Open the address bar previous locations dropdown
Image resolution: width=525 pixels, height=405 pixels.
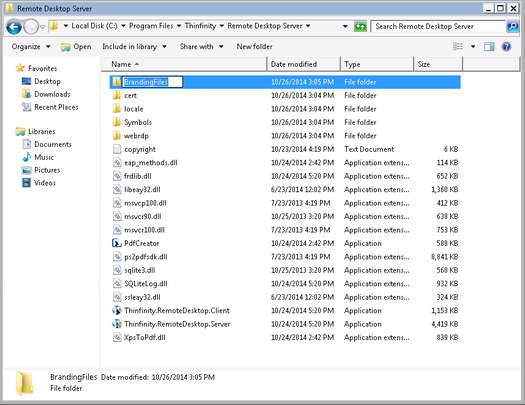point(345,26)
